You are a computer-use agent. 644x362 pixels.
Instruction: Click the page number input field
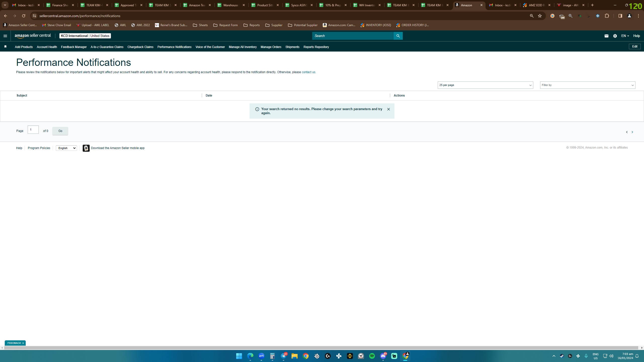[x=33, y=130]
